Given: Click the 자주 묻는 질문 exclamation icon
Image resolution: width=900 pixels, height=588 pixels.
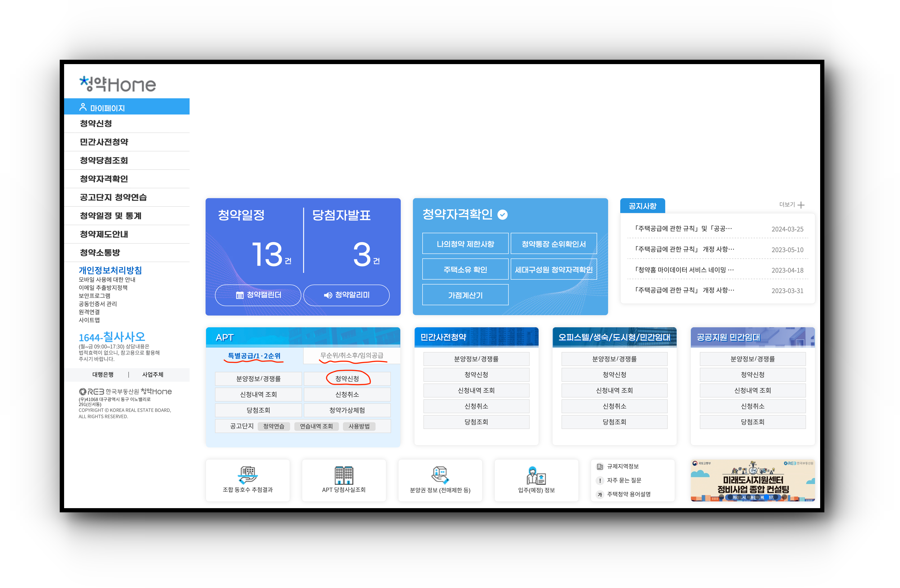Looking at the screenshot, I should pyautogui.click(x=600, y=480).
